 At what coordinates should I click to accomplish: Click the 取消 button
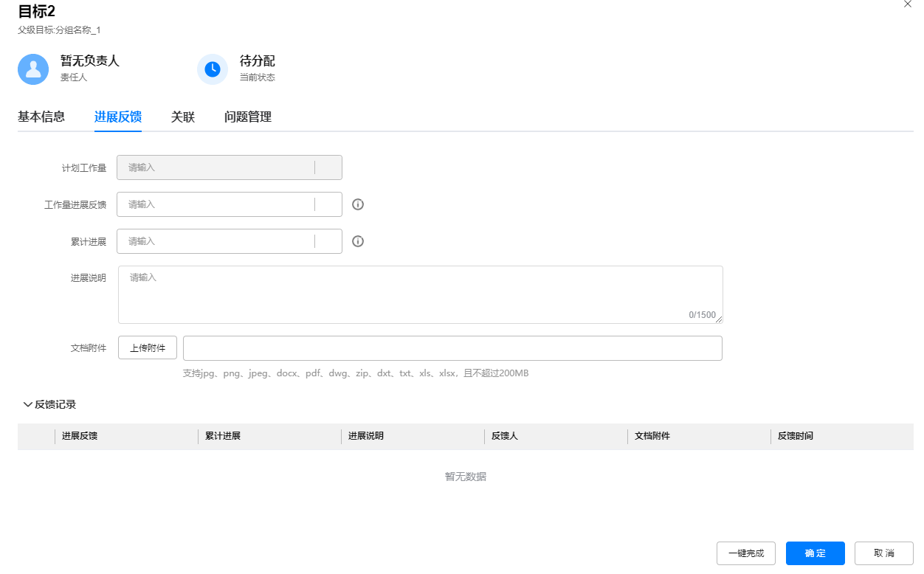pos(883,553)
